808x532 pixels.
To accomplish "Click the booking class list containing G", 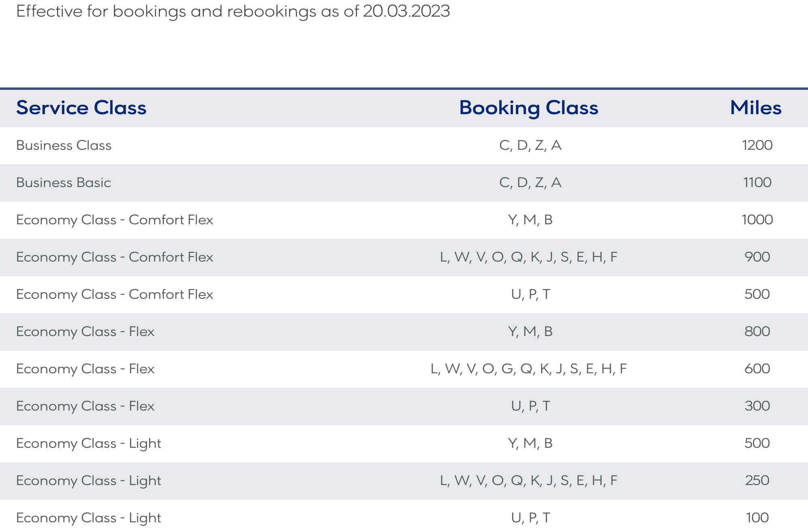I will (528, 369).
